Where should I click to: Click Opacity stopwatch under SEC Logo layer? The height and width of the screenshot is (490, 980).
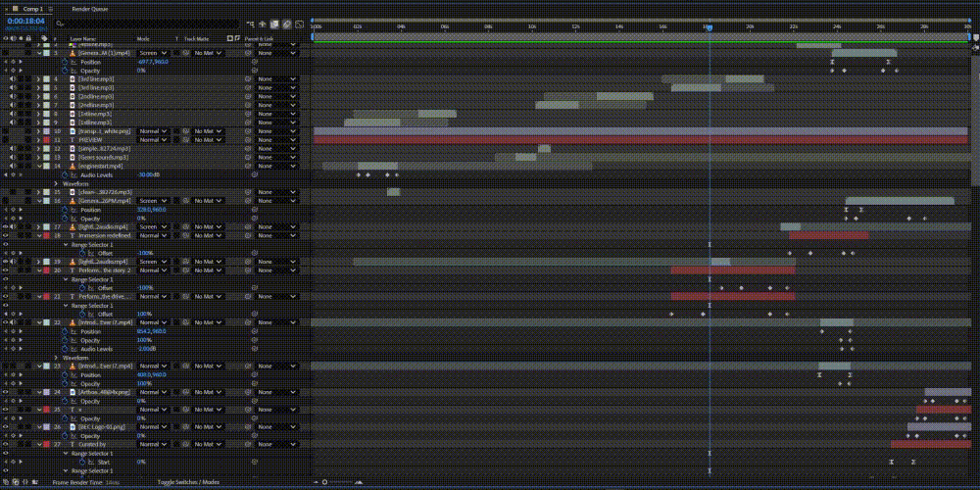point(66,436)
